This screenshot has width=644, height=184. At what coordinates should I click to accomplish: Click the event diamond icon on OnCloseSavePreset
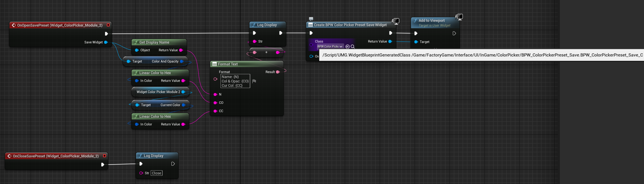pos(10,156)
